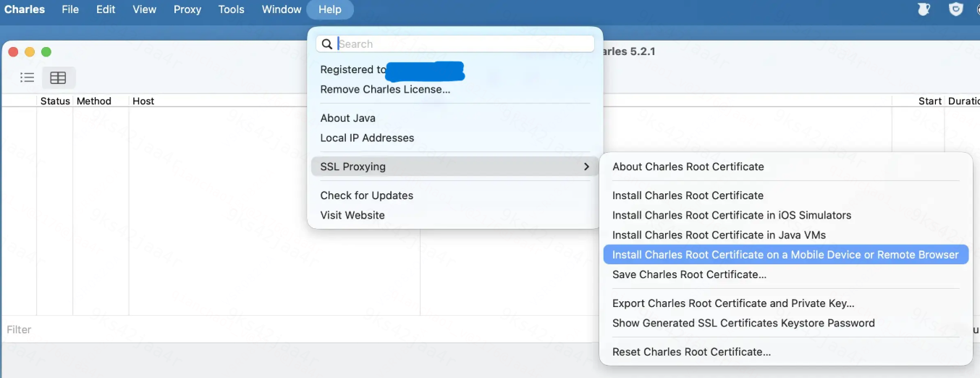Click the Help menu search field
The width and height of the screenshot is (980, 378).
point(455,44)
